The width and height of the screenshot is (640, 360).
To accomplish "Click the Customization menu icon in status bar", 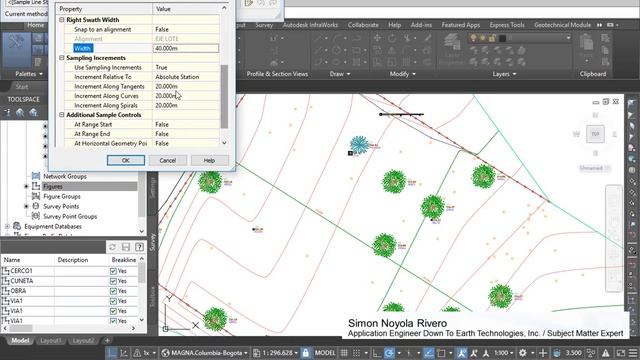I will (x=633, y=353).
